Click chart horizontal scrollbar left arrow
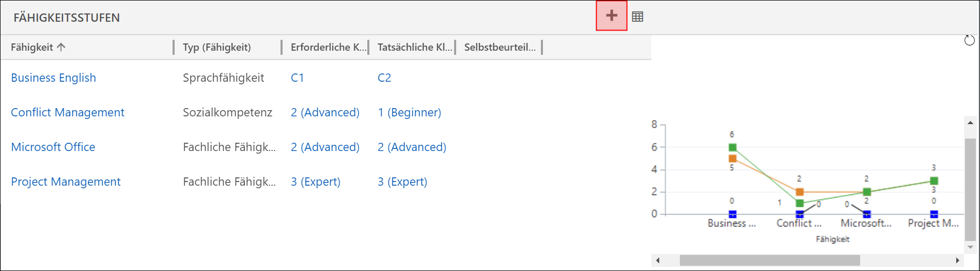980x271 pixels. click(x=658, y=260)
